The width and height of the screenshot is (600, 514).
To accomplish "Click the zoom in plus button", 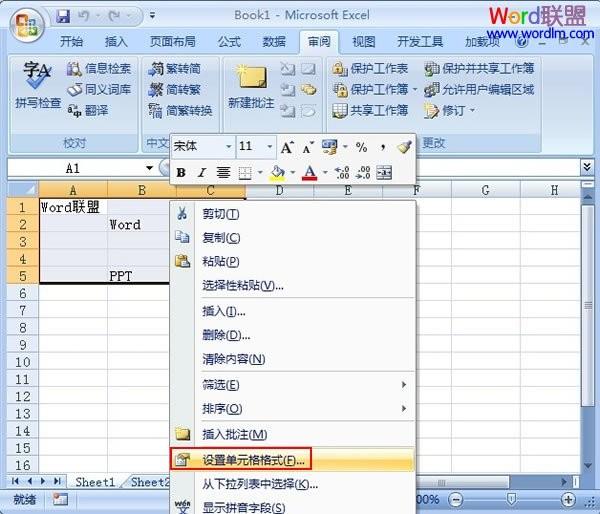I will (x=568, y=499).
